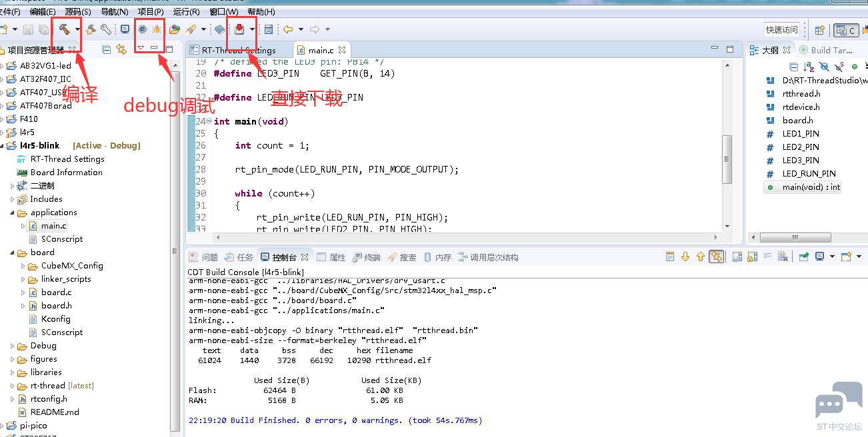Select board.h file in tree
This screenshot has height=437, width=868.
click(x=56, y=306)
